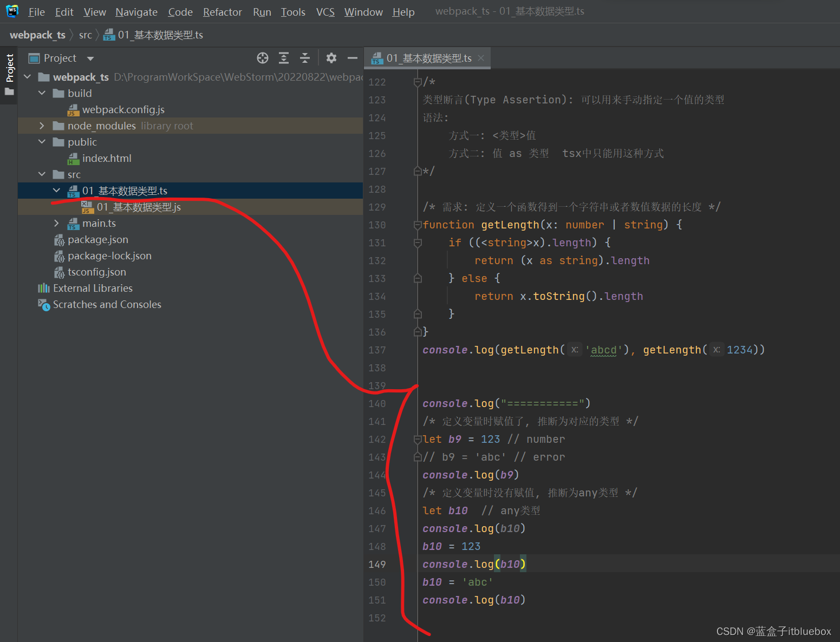
Task: Collapse the src folder
Action: pyautogui.click(x=42, y=174)
